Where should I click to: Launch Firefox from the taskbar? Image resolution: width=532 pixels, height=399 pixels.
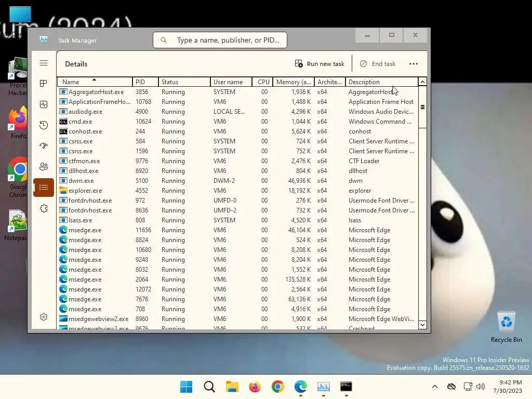[255, 387]
